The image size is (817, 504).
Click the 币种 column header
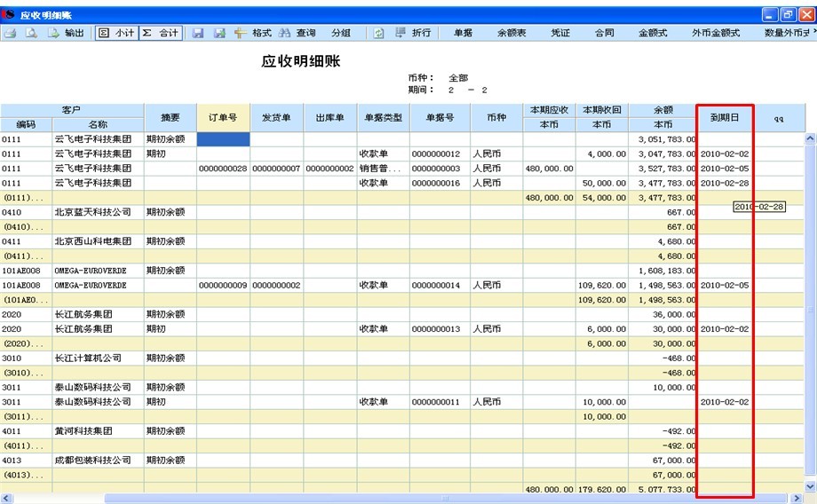coord(496,118)
